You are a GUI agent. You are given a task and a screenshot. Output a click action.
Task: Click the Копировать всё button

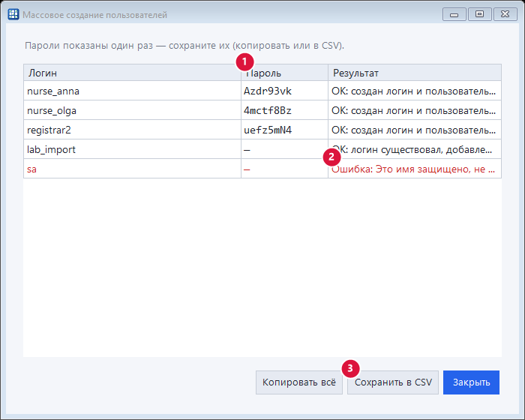pos(299,382)
